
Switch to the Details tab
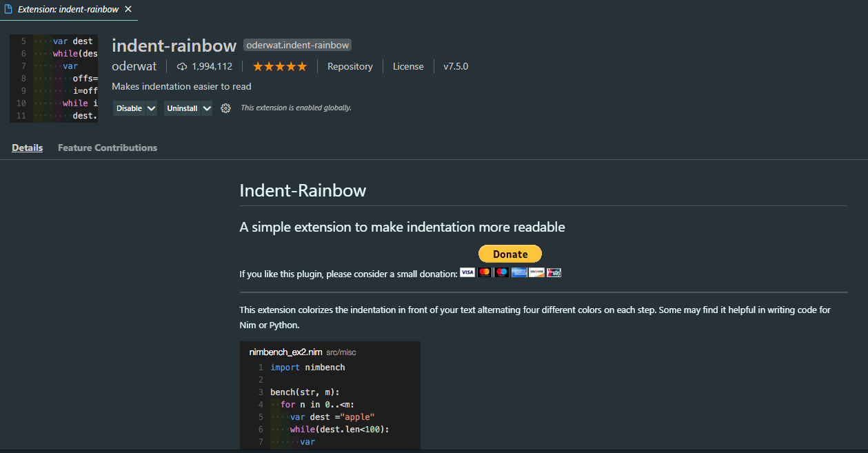point(28,148)
